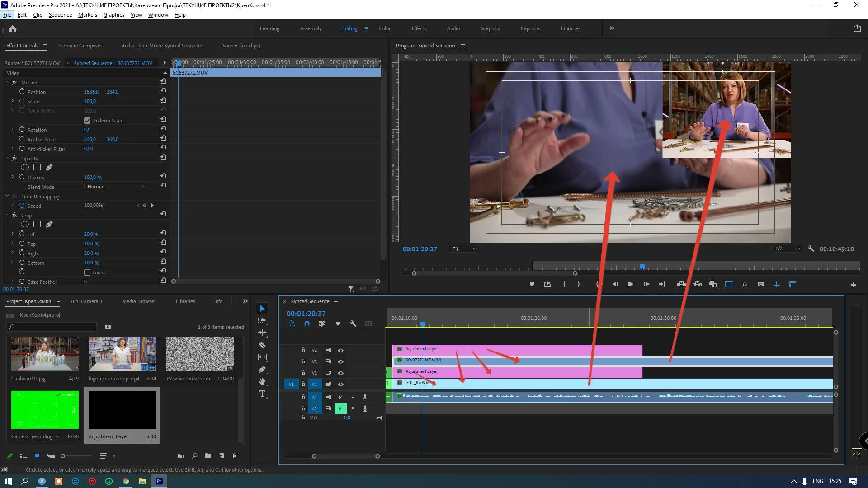The width and height of the screenshot is (868, 488).
Task: Select the Razor tool in the timeline toolbar
Action: pyautogui.click(x=262, y=345)
